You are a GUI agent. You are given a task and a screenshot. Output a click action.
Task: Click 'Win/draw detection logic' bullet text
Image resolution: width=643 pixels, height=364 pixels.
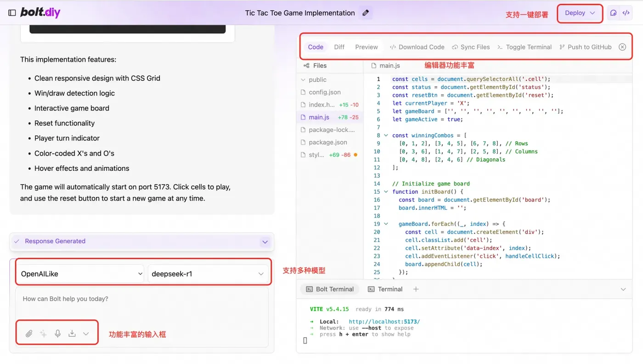tap(74, 93)
